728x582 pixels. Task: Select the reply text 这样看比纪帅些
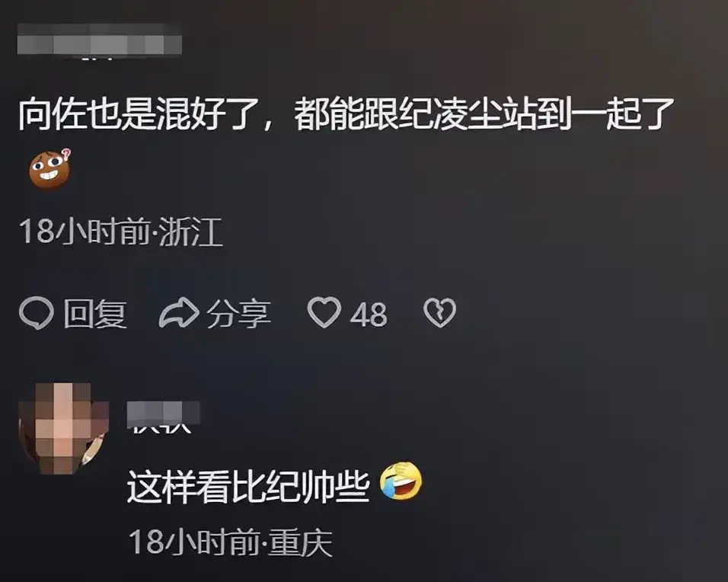[248, 487]
